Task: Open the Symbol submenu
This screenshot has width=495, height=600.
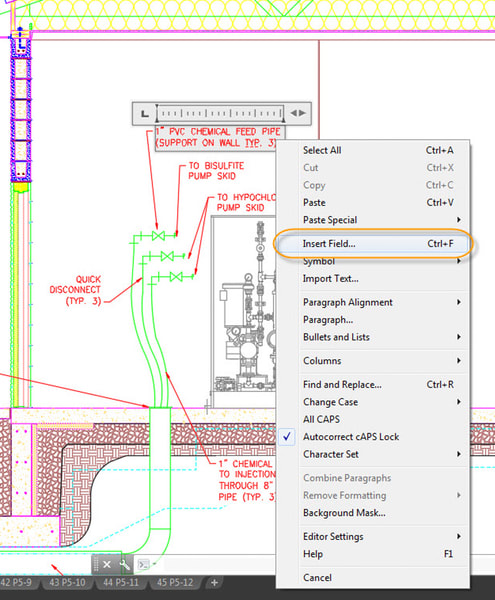Action: (x=373, y=261)
